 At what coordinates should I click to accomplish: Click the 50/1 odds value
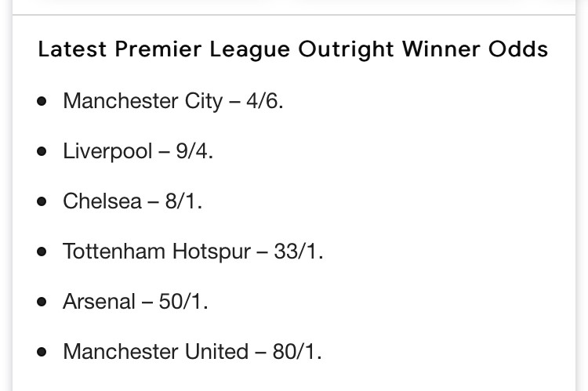pos(181,302)
